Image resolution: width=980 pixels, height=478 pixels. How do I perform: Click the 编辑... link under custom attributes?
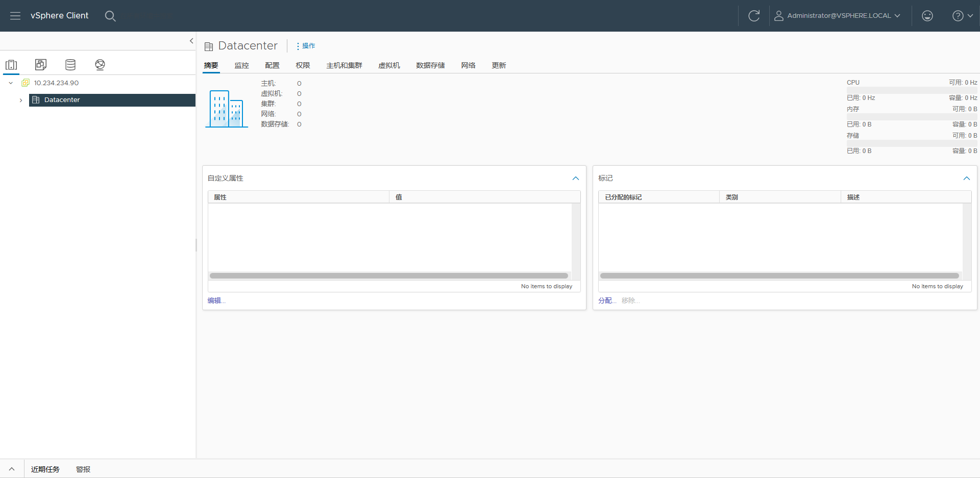[x=216, y=300]
